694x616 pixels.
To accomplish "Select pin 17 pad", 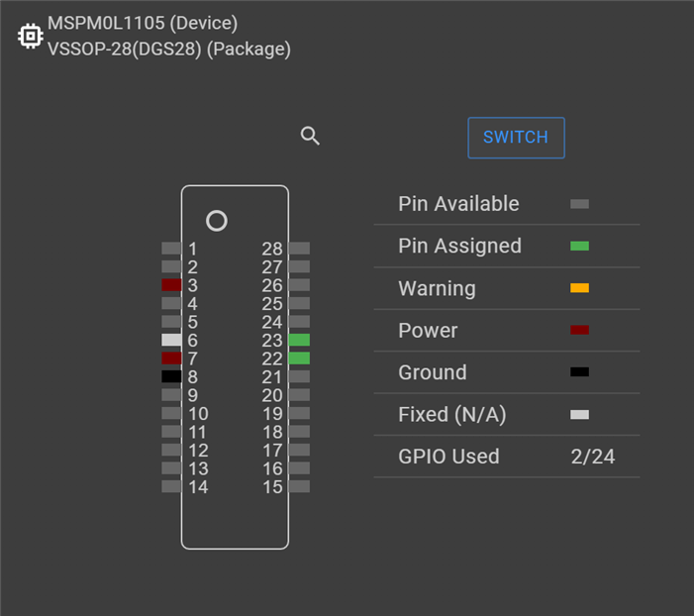I will pyautogui.click(x=299, y=450).
